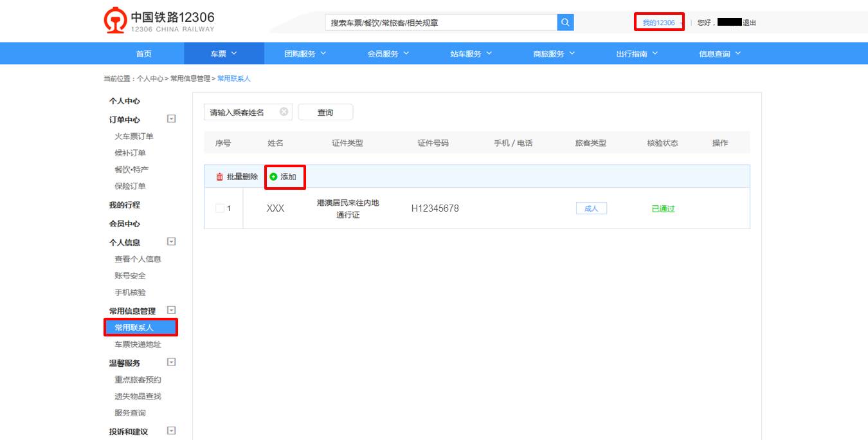Click the green add contact plus icon
The width and height of the screenshot is (868, 440).
pyautogui.click(x=273, y=177)
